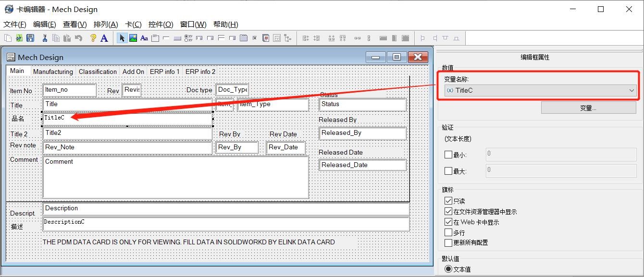Click the 描述 label on card

coord(17,227)
